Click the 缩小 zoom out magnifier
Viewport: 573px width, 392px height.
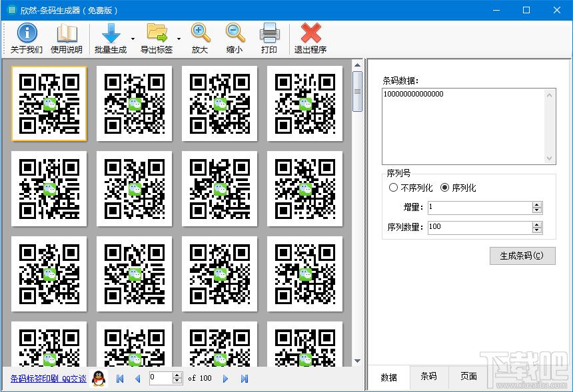[235, 33]
